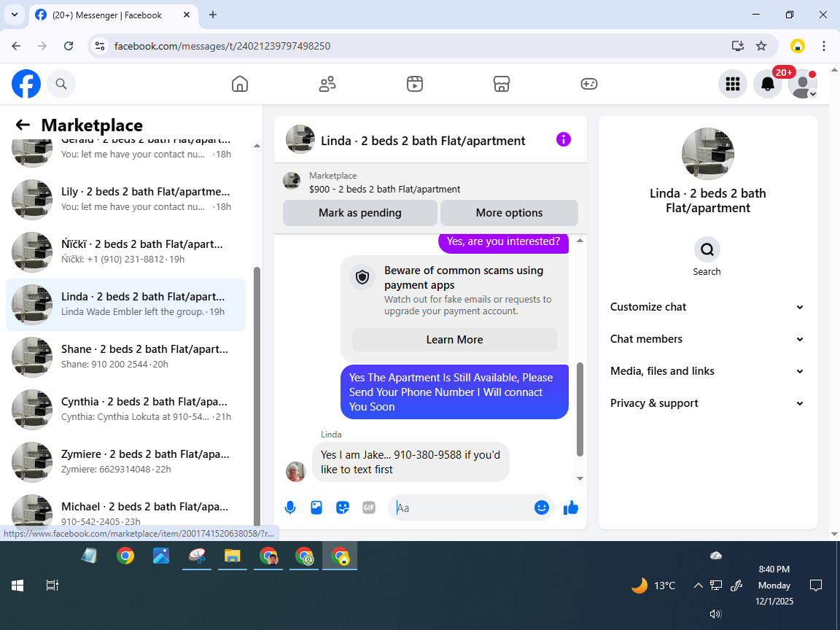Screen dimensions: 840x630
Task: Open the $900 listing link in chat header
Action: point(384,189)
